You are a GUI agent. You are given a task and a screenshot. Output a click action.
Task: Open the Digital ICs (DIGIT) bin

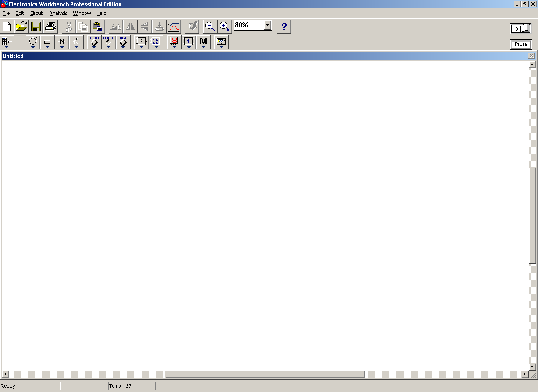123,42
